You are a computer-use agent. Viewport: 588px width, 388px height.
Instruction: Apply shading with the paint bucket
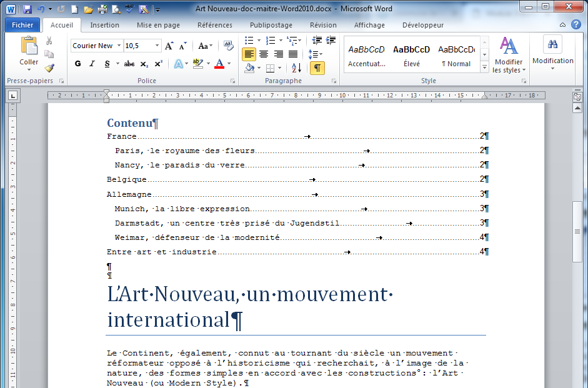point(249,68)
